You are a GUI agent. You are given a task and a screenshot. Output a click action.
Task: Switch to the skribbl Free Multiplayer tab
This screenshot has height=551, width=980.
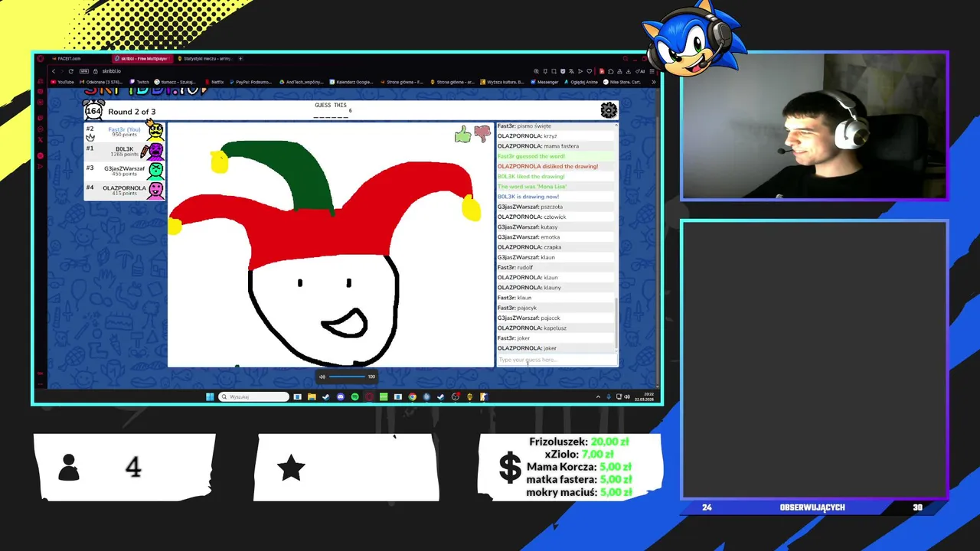point(142,58)
